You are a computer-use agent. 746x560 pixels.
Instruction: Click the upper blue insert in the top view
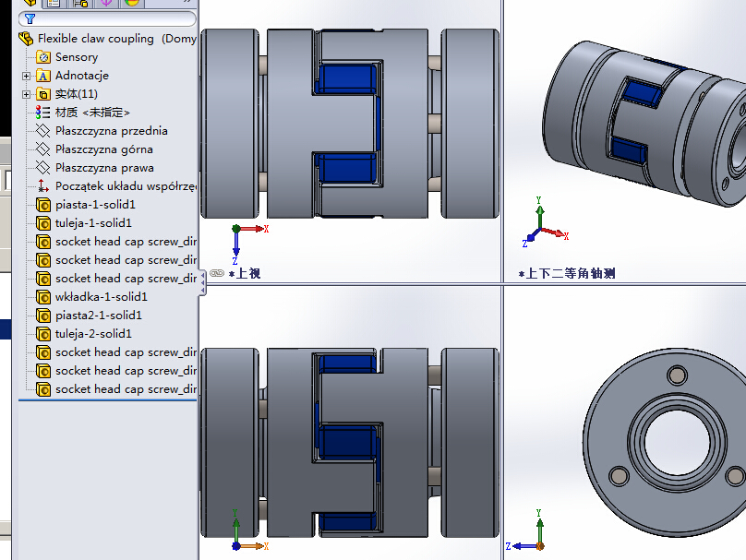(347, 78)
